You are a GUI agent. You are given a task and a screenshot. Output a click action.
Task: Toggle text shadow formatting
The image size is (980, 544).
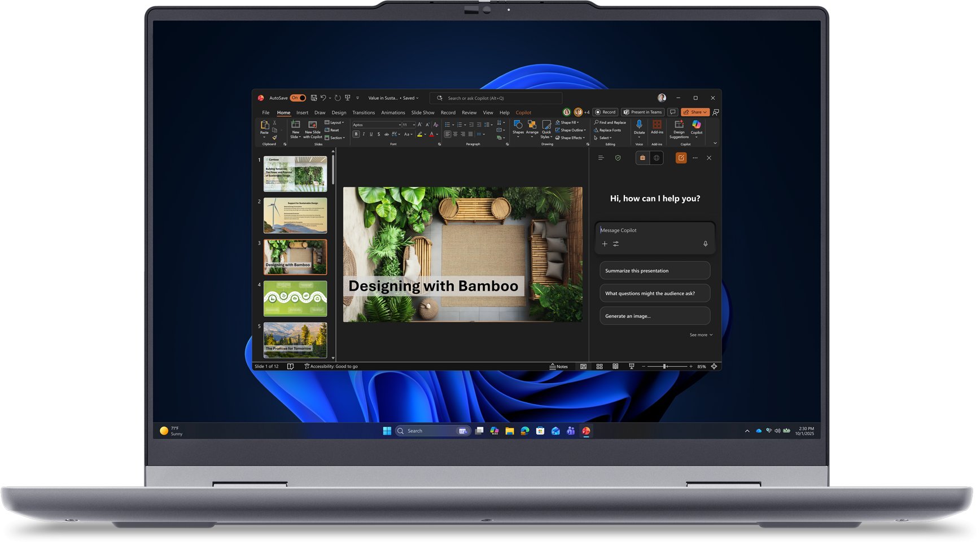click(379, 134)
